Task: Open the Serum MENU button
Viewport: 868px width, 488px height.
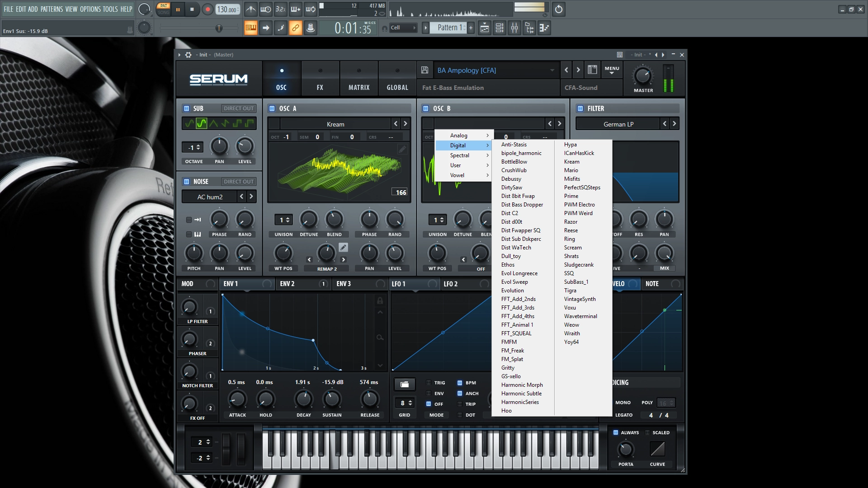Action: [612, 70]
